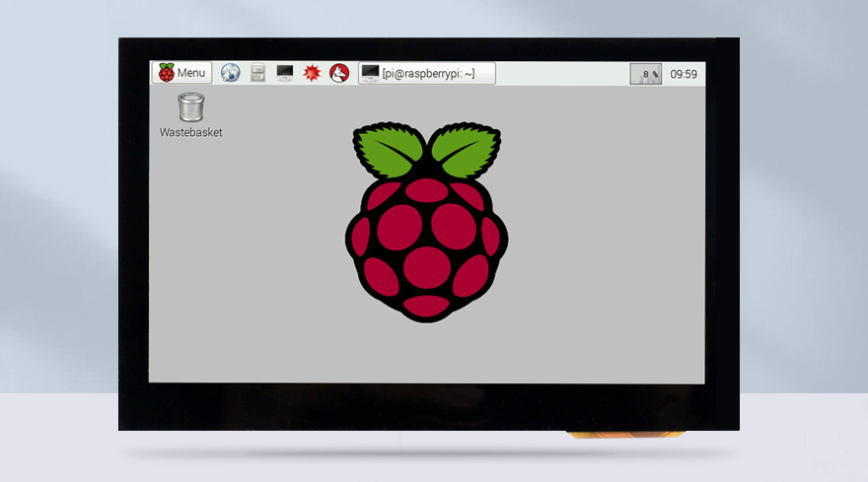Launch the Terminal monitor icon in launcher
The height and width of the screenshot is (482, 868).
(x=285, y=73)
